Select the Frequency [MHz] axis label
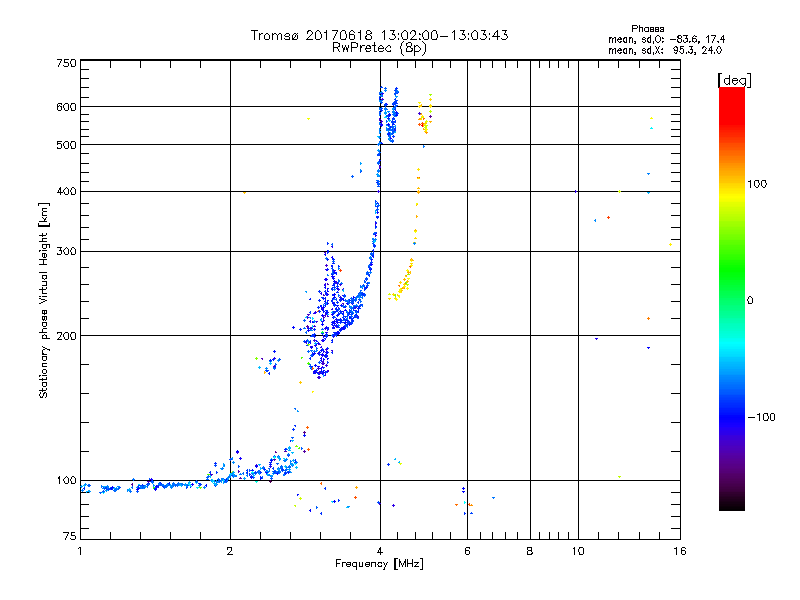This screenshot has height=600, width=800. [x=379, y=566]
